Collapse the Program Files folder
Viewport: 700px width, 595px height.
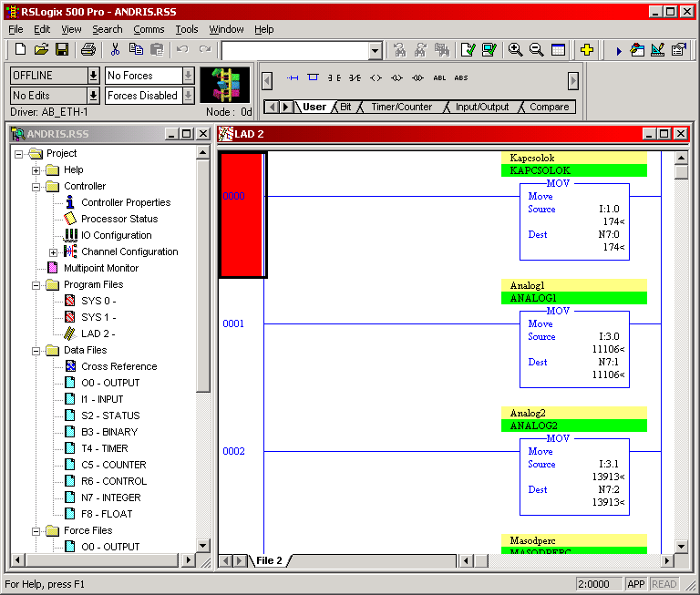click(x=36, y=286)
